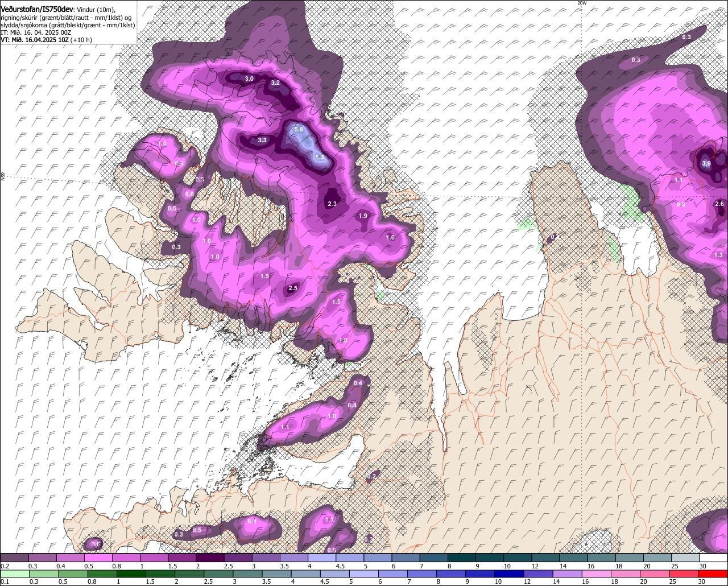Select the "3.2" map value label
This screenshot has width=728, height=586.
point(275,83)
